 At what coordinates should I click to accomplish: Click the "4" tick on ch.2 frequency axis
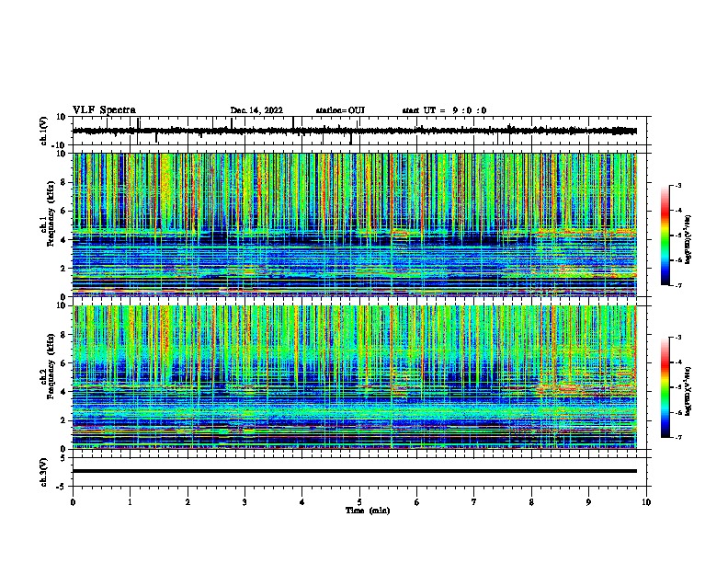point(64,392)
